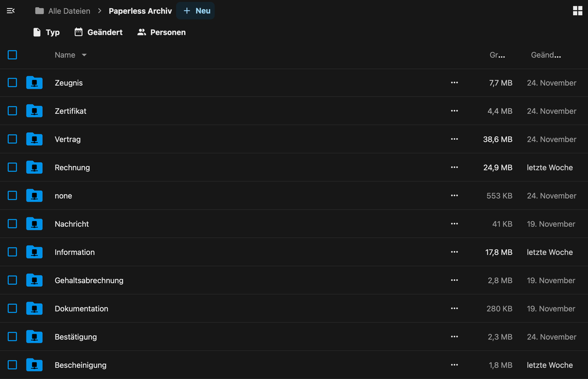The height and width of the screenshot is (379, 588).
Task: Tick the checkbox for Bestätigung folder
Action: [12, 337]
